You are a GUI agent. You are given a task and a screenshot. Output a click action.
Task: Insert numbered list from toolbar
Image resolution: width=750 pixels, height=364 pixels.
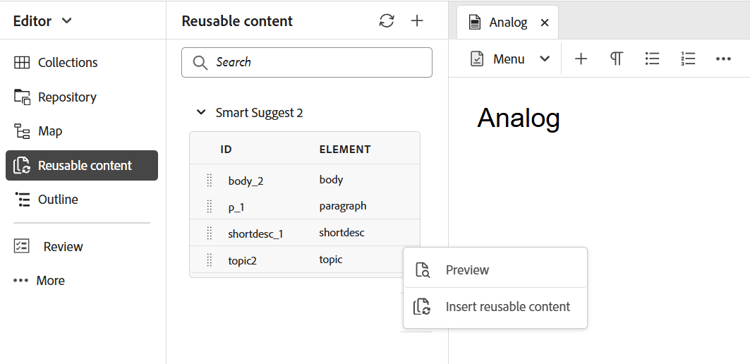click(x=688, y=59)
